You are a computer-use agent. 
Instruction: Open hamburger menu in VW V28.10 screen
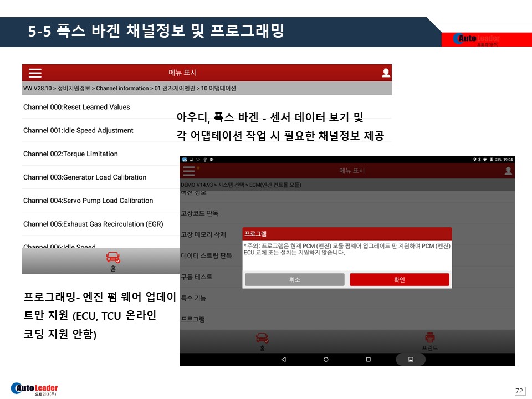coord(35,73)
